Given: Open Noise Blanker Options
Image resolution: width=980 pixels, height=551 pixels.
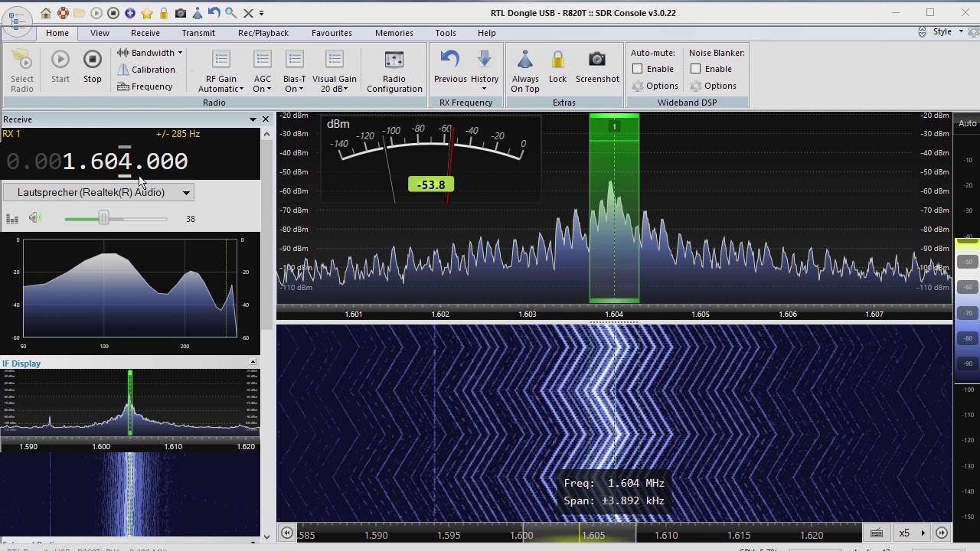Looking at the screenshot, I should tap(713, 86).
